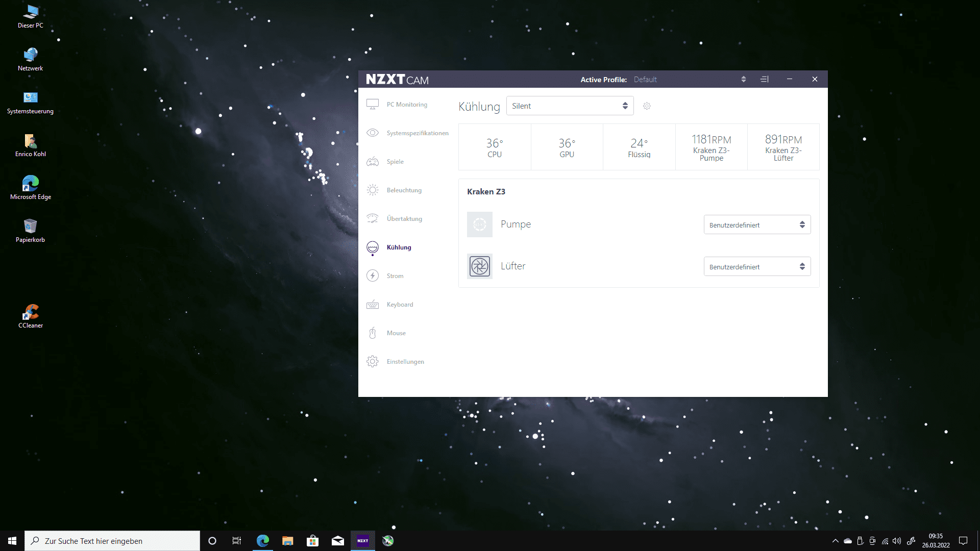Select Netzwerk desktop icon
This screenshot has width=980, height=551.
pyautogui.click(x=31, y=59)
